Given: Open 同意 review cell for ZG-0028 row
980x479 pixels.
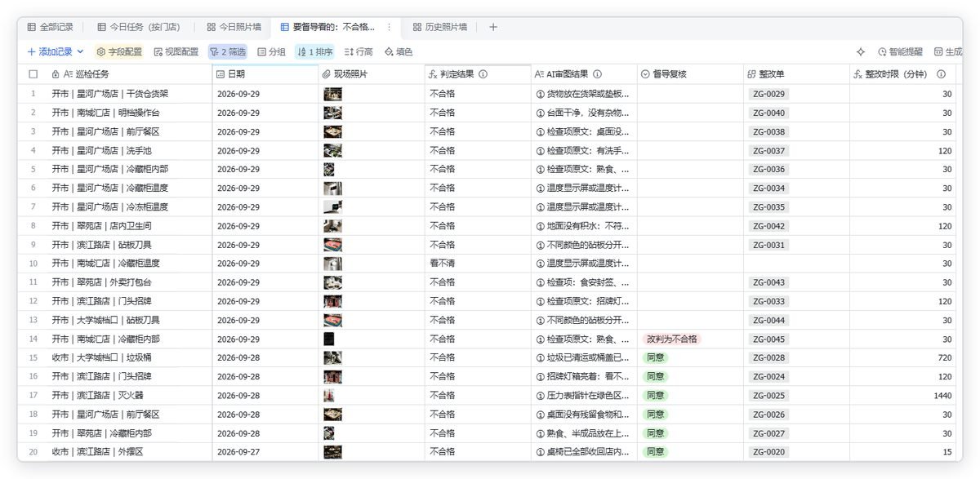Looking at the screenshot, I should 690,357.
